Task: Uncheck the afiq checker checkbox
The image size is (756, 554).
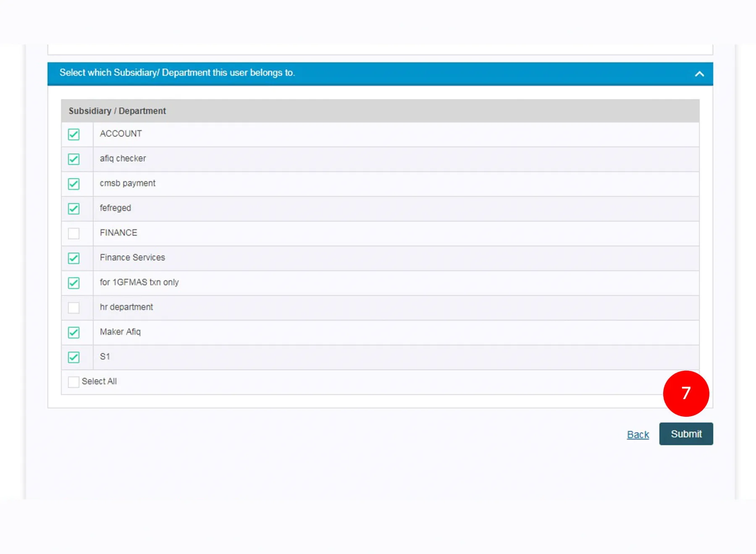Action: pos(73,159)
